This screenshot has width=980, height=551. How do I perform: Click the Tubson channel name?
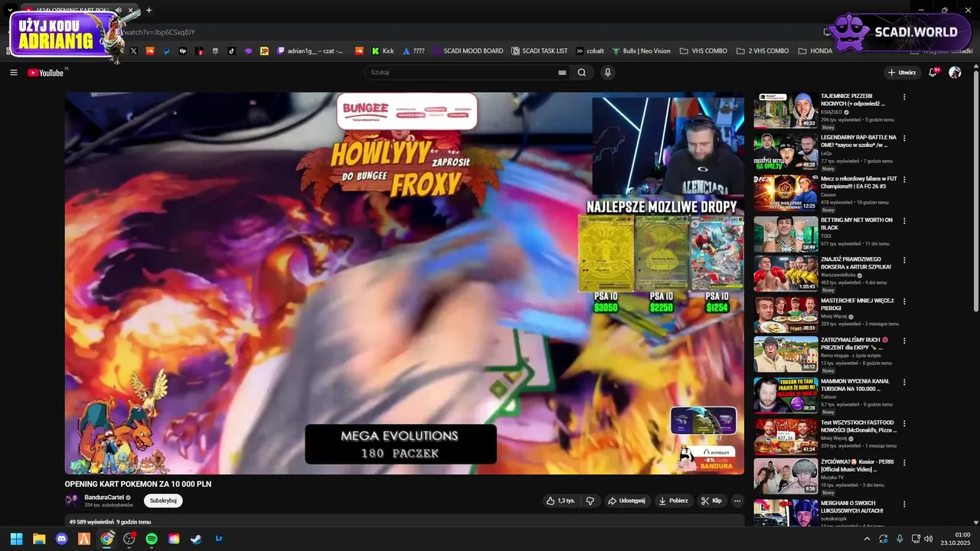pos(830,396)
